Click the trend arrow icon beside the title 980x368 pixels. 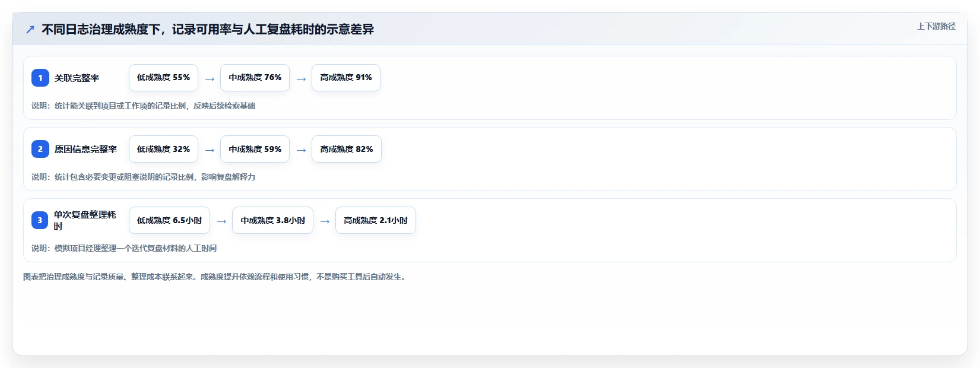click(x=30, y=29)
